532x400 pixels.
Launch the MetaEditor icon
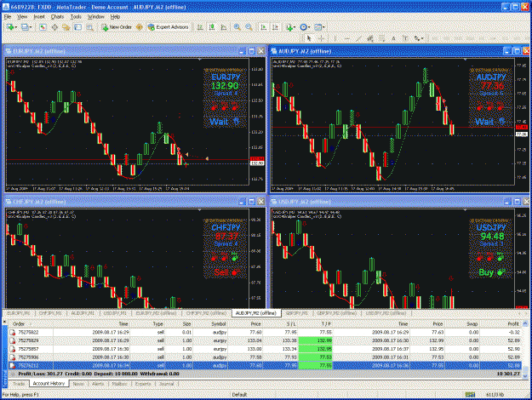coord(139,27)
